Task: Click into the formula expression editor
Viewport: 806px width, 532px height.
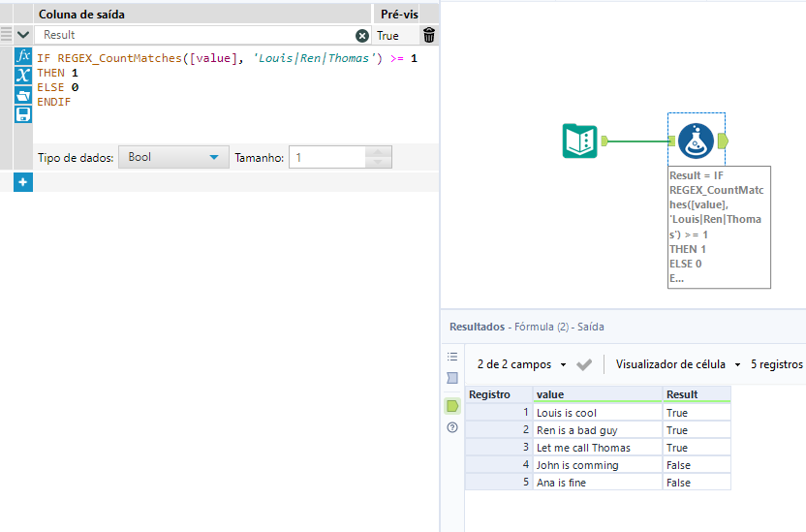Action: coord(235,95)
